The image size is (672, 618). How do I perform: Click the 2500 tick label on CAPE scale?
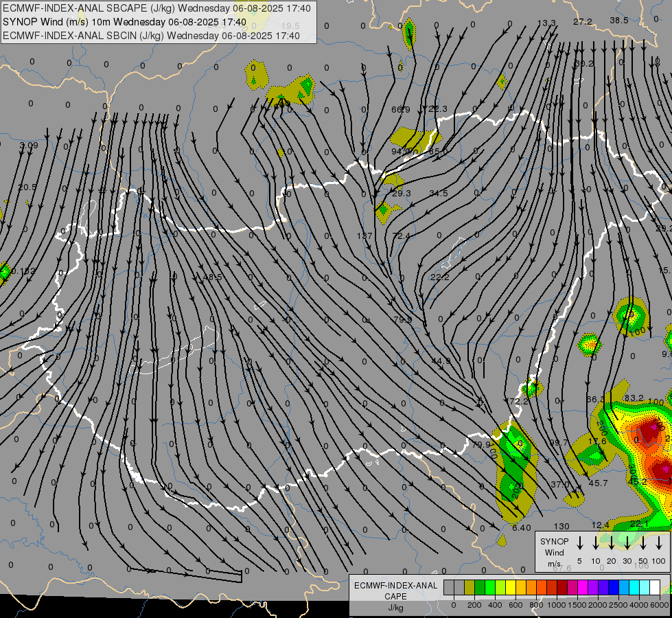[618, 605]
